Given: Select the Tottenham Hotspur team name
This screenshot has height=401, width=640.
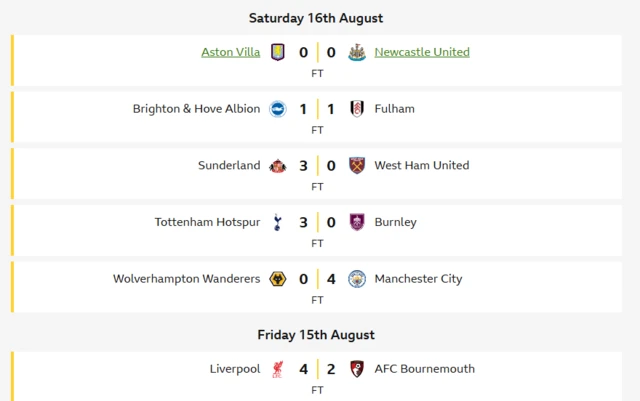Looking at the screenshot, I should [207, 222].
